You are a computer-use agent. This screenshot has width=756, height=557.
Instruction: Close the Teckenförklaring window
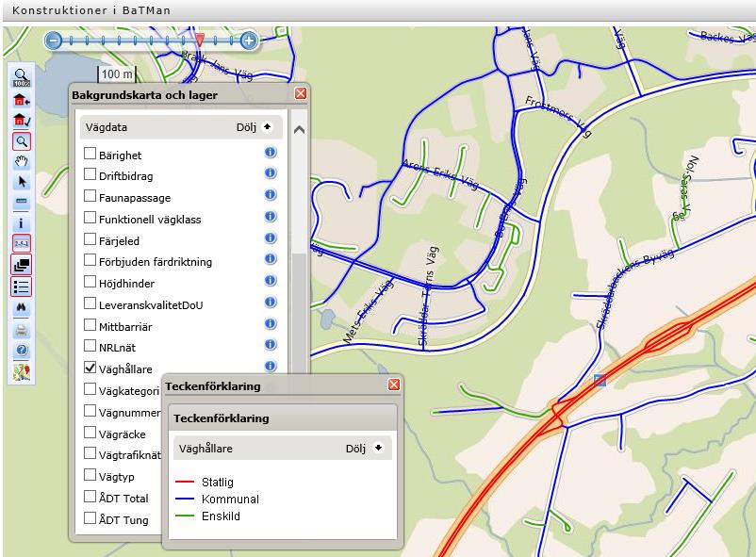pos(394,385)
